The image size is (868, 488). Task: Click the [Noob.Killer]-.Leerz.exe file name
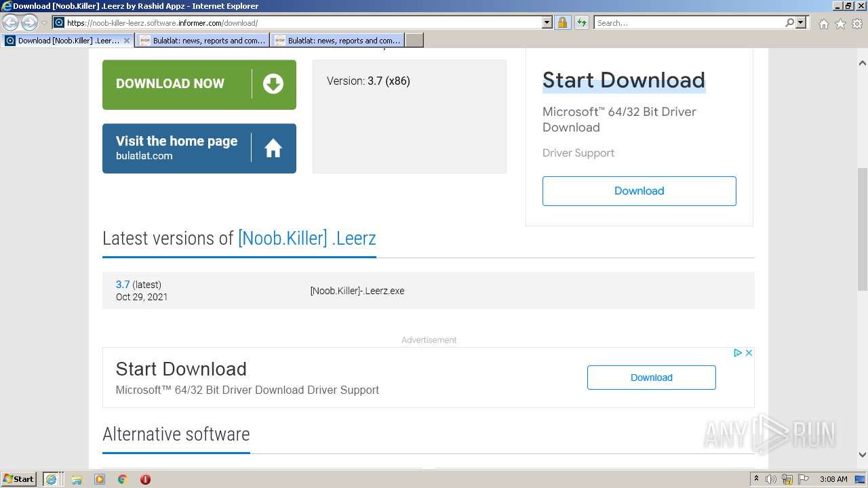(x=357, y=291)
